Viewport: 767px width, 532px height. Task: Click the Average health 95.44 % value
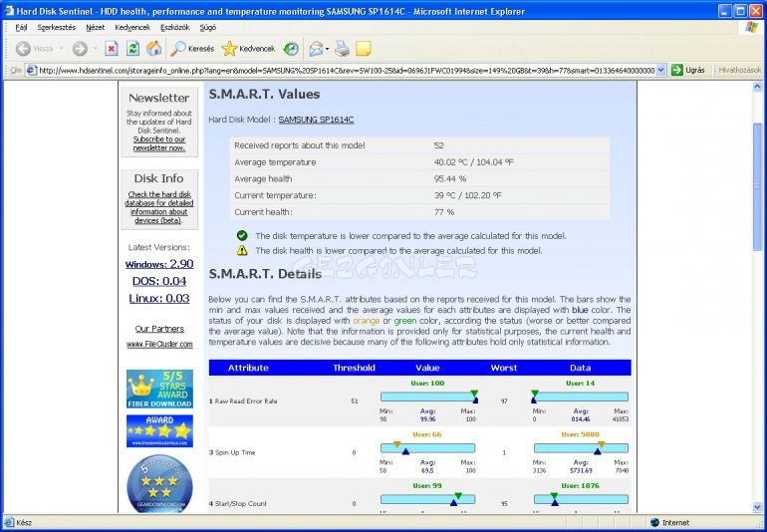click(x=450, y=178)
